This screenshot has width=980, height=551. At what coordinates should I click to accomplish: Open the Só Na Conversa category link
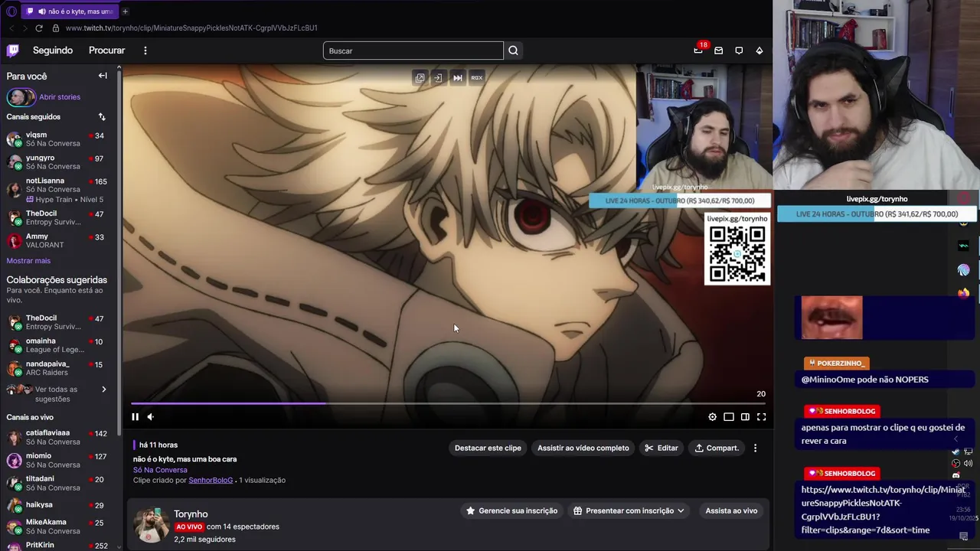coord(160,470)
